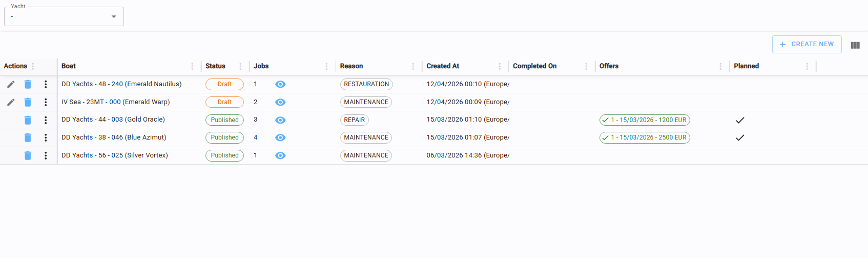868x258 pixels.
Task: Edit the Emerald Nautilus draft row
Action: tap(11, 84)
